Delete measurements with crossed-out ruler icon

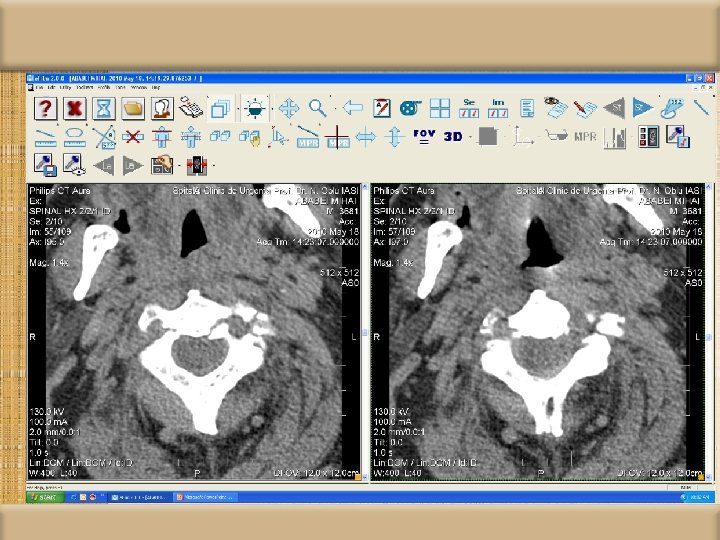[x=133, y=137]
